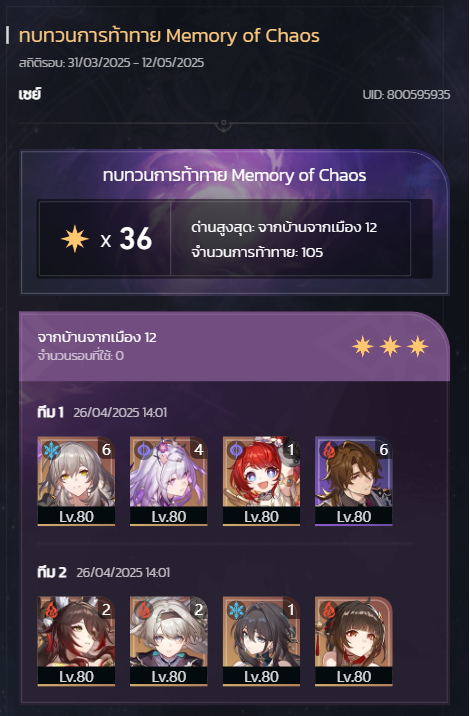Open the purple-haired character portrait in Team 1
The image size is (470, 716).
[x=169, y=481]
